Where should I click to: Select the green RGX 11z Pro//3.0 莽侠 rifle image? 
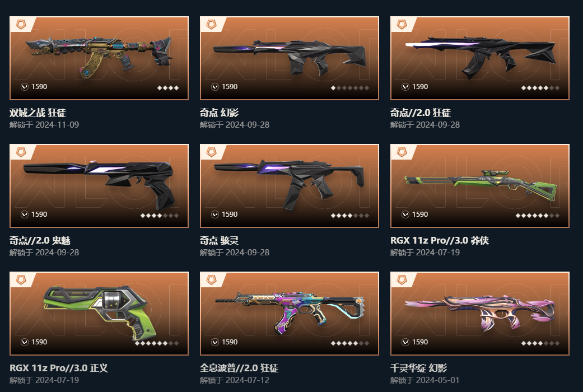click(x=479, y=185)
